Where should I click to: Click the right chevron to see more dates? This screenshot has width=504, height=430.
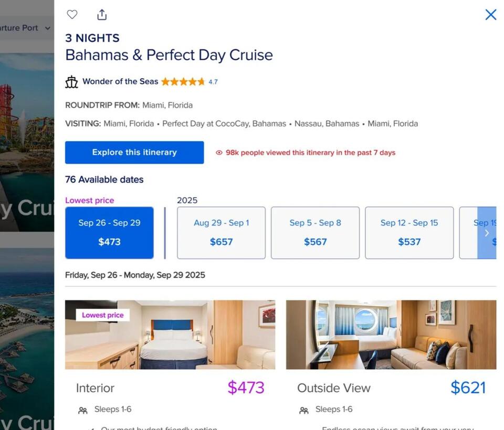[x=487, y=232]
